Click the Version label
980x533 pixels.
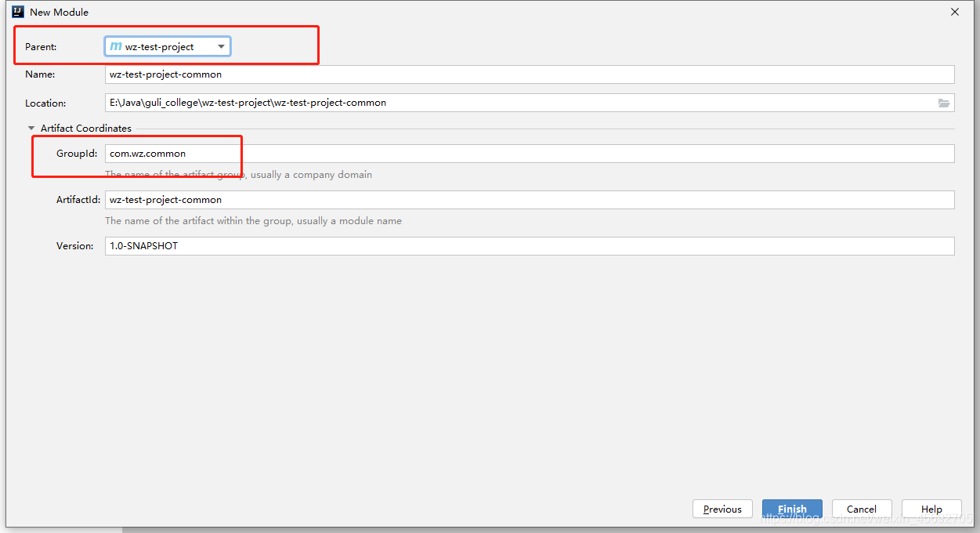click(75, 246)
